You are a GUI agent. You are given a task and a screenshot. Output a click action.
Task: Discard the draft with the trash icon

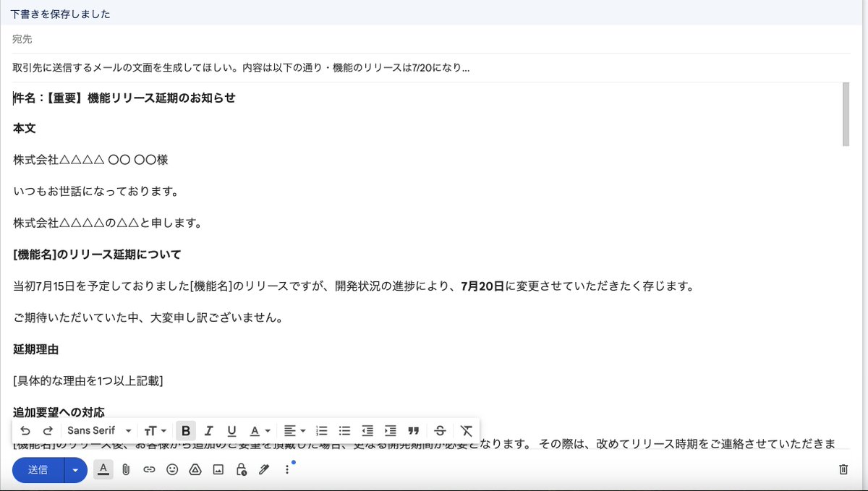coord(843,469)
